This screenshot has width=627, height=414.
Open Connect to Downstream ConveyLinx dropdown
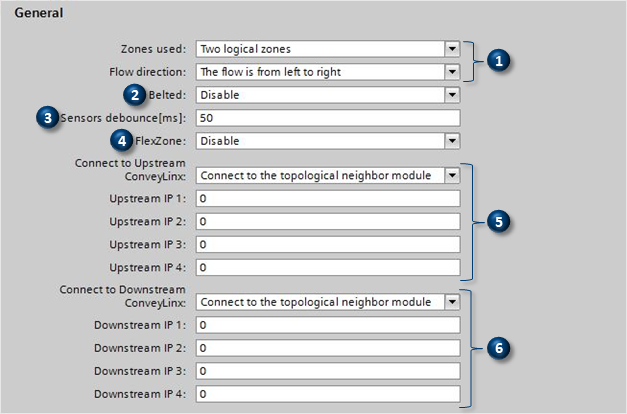[x=451, y=301]
